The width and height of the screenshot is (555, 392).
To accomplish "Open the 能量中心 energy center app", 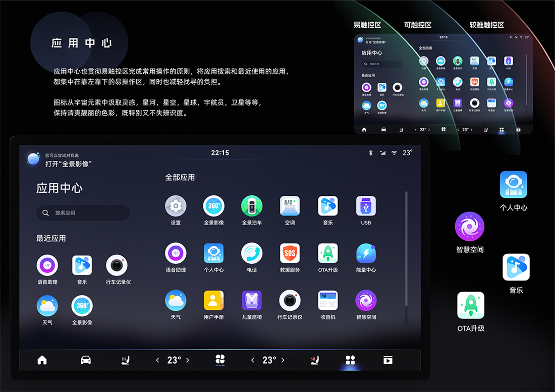I will 365,254.
